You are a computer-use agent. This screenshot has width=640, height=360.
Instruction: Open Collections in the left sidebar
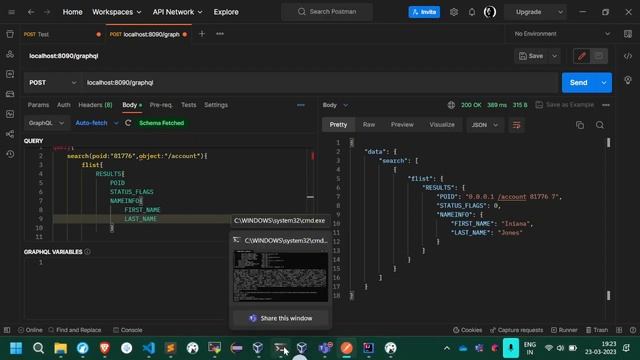(x=10, y=34)
